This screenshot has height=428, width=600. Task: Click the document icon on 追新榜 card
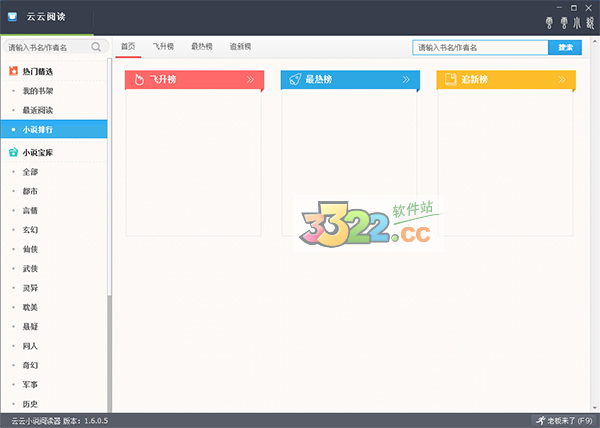coord(451,79)
